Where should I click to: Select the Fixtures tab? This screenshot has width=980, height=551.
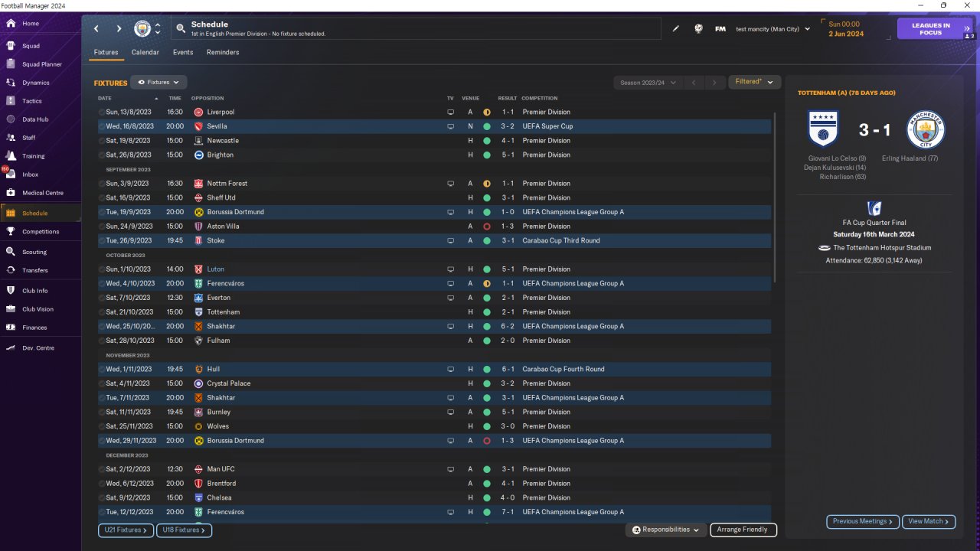(x=106, y=53)
